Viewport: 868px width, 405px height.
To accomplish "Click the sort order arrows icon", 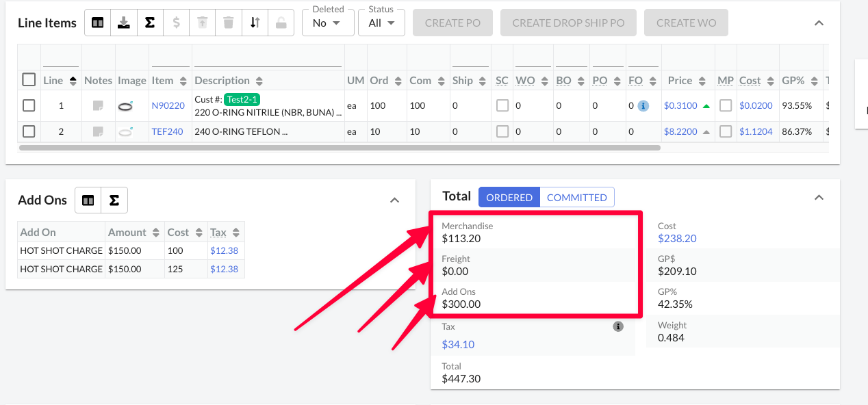I will (255, 23).
